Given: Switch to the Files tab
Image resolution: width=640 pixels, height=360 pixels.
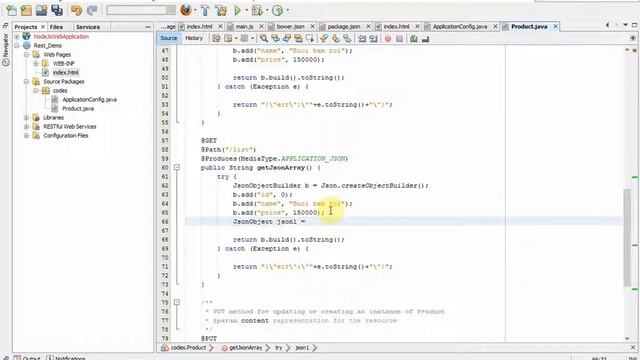Looking at the screenshot, I should pos(56,27).
